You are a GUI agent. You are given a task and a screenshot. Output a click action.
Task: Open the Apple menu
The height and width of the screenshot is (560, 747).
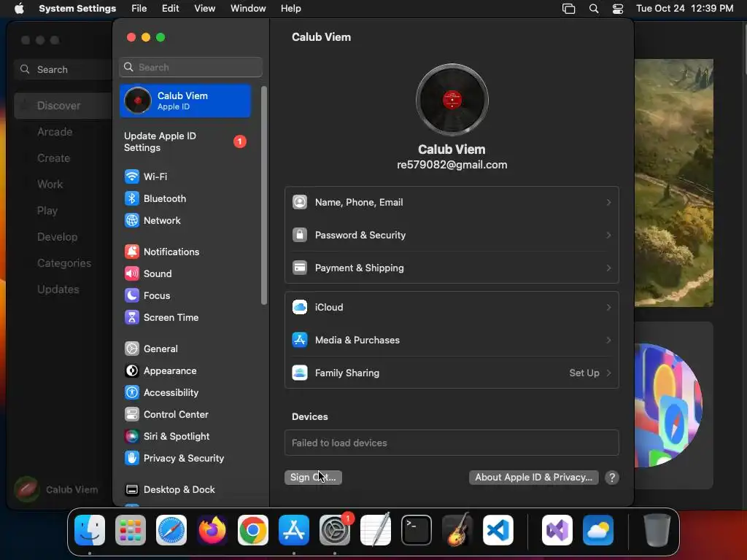(x=19, y=9)
